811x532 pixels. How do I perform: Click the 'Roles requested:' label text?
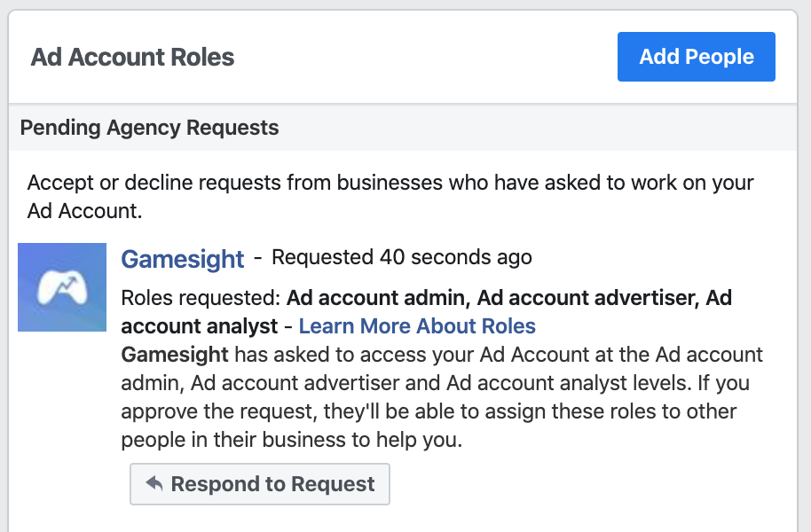(201, 298)
